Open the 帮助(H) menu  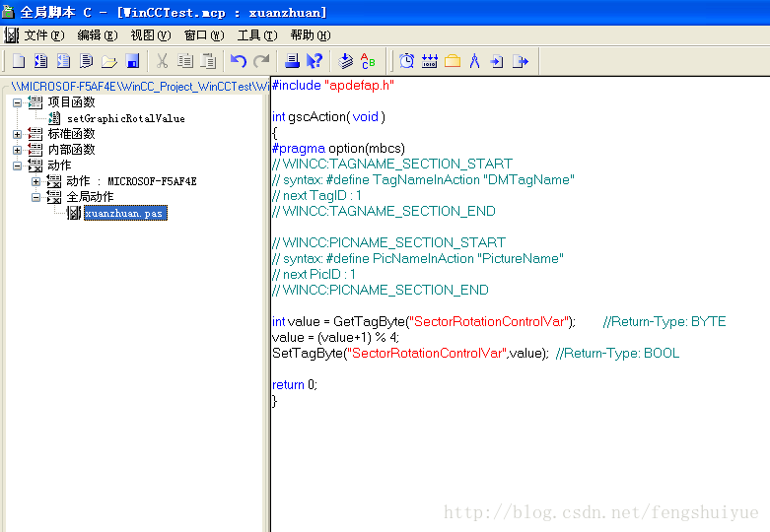tap(311, 35)
